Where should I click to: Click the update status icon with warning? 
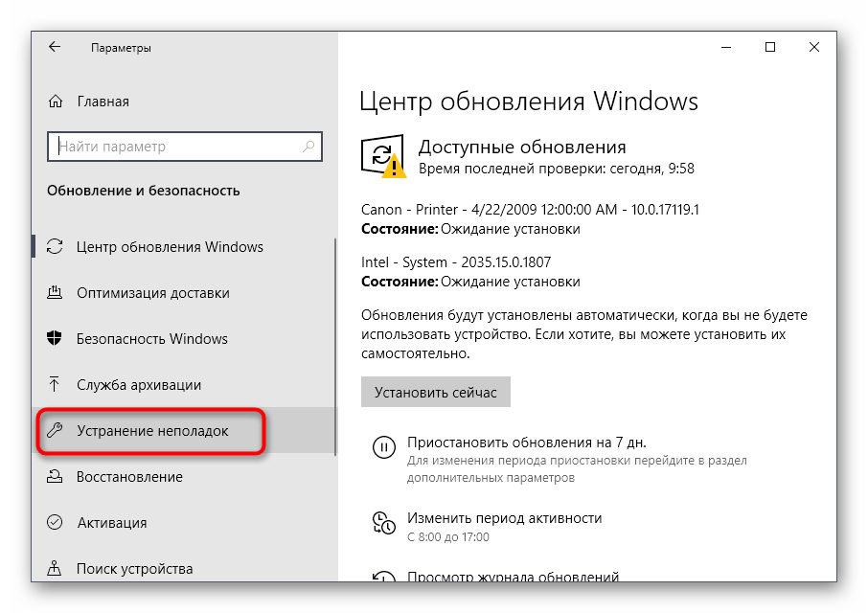click(383, 156)
